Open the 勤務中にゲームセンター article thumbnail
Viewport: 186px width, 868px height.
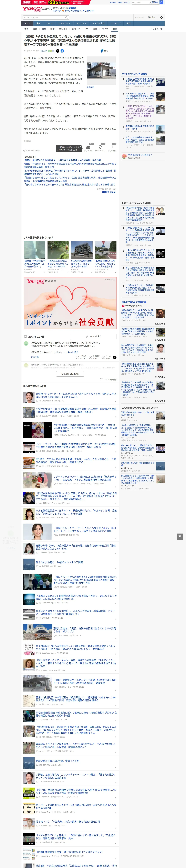click(x=38, y=683)
